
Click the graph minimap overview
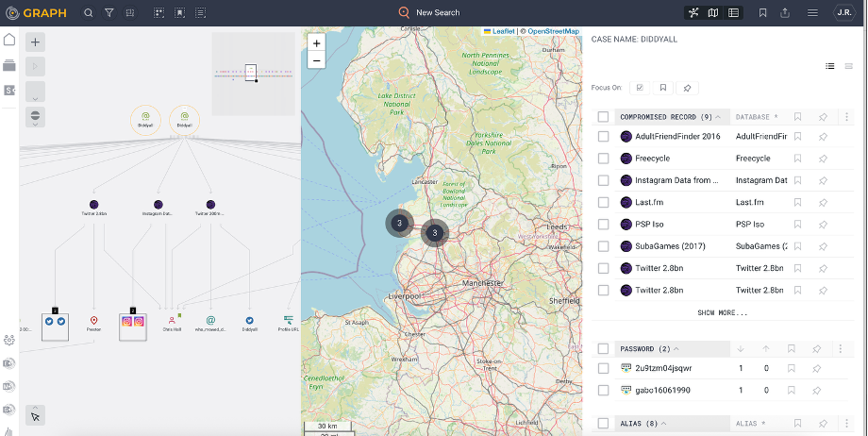coord(253,74)
